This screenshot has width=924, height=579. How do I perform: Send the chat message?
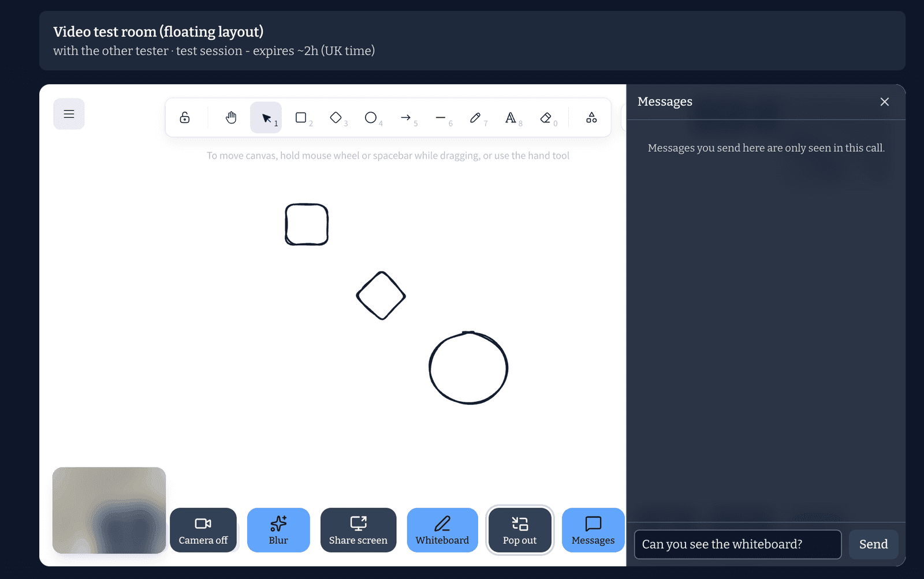(873, 544)
